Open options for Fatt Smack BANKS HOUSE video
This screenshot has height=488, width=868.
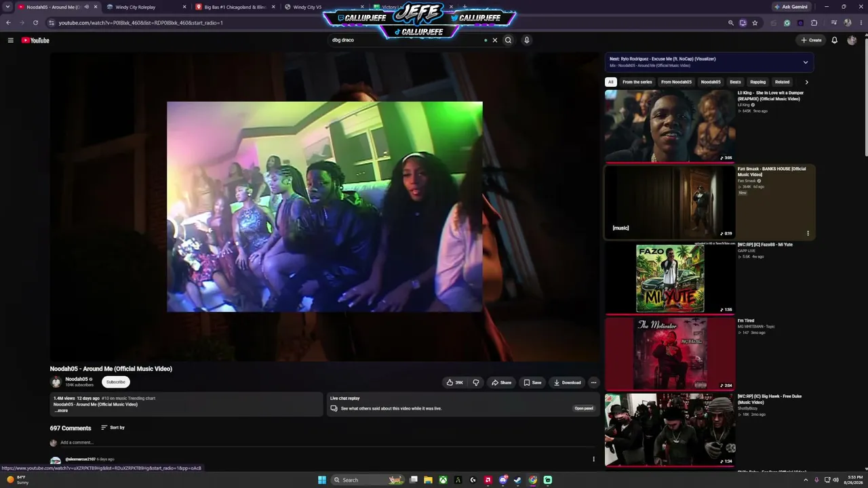(x=808, y=233)
